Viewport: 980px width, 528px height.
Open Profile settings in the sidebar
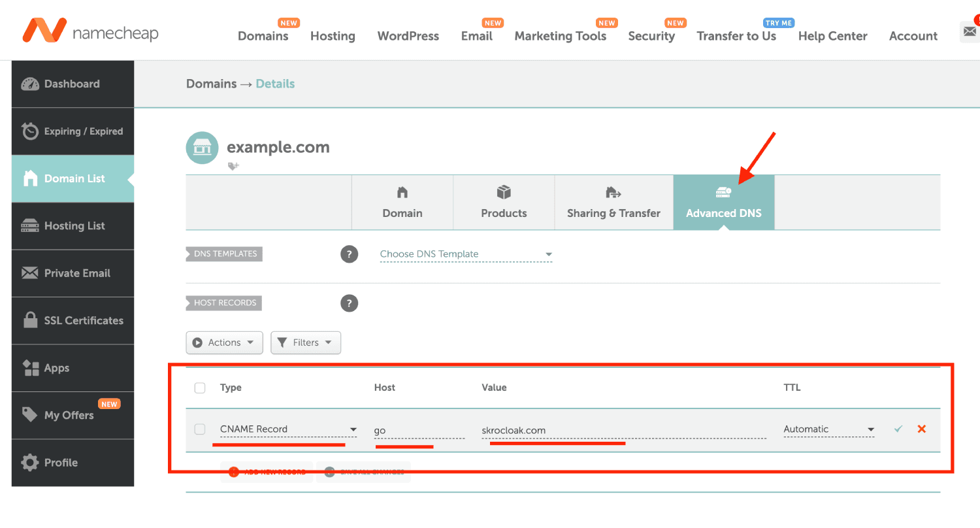pos(73,463)
